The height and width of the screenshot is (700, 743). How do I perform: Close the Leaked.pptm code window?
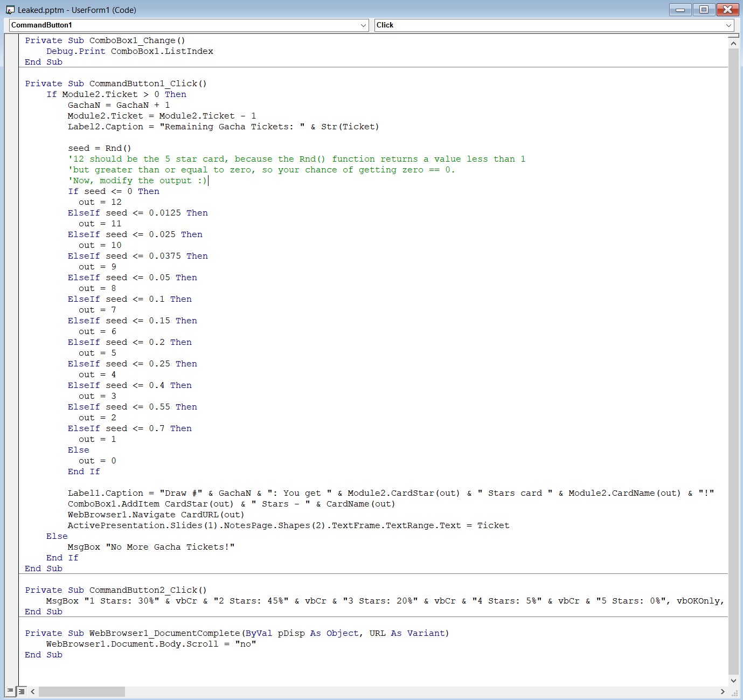pyautogui.click(x=727, y=10)
